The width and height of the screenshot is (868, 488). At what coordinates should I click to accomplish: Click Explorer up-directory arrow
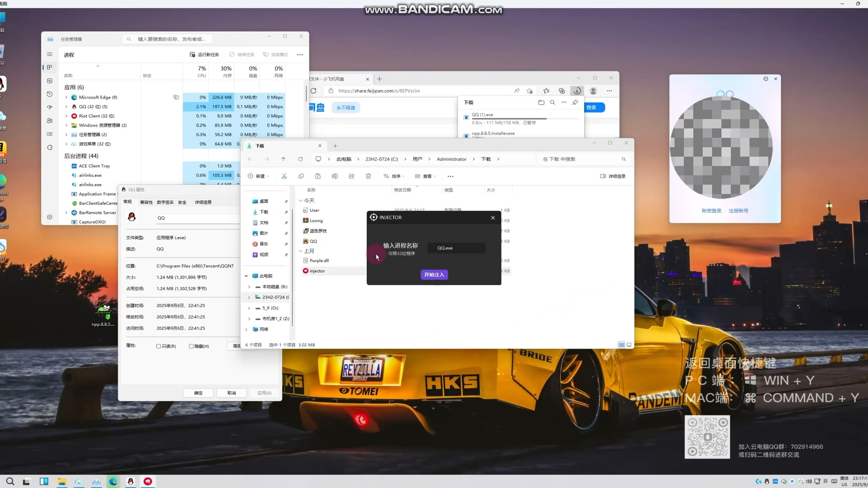pos(283,159)
